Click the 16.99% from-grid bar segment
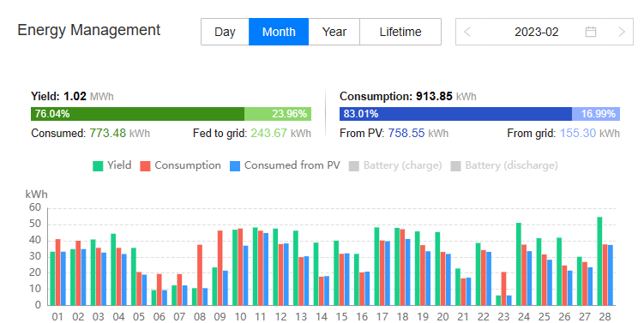The image size is (644, 323). (595, 114)
